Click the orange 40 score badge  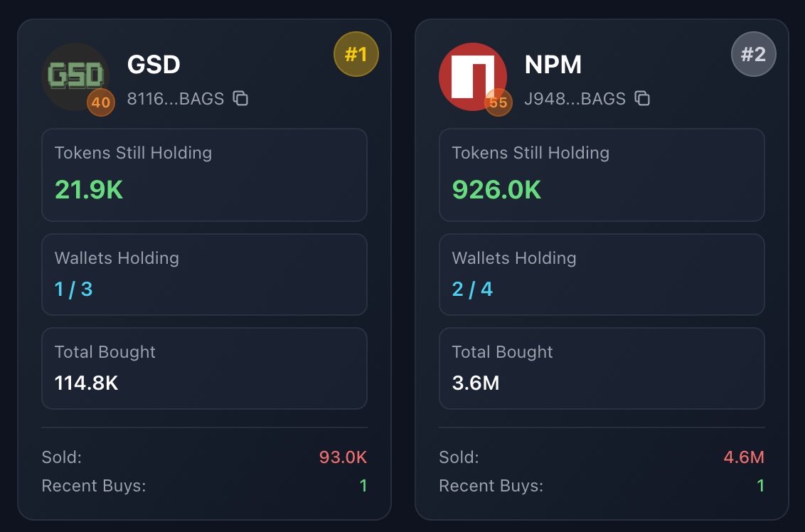tap(101, 102)
